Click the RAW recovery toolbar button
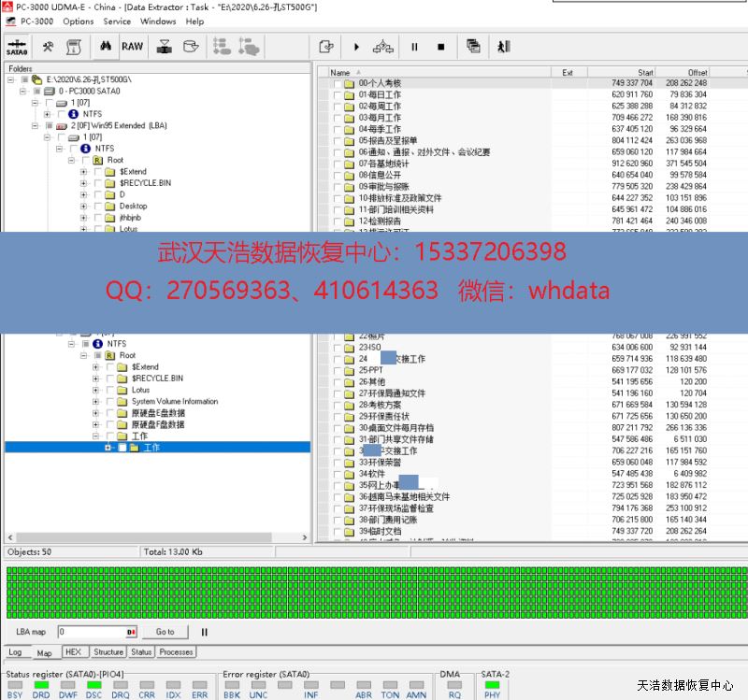The height and width of the screenshot is (700, 748). [133, 47]
